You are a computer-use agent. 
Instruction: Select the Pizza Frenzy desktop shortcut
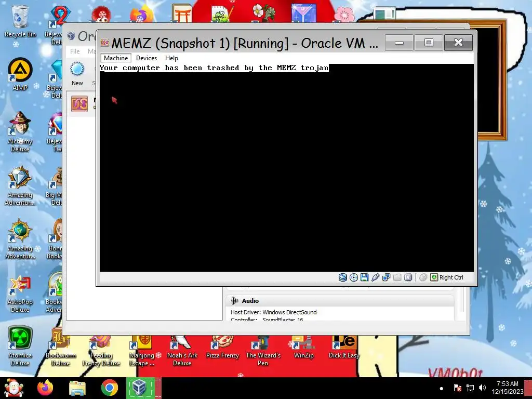(x=222, y=348)
